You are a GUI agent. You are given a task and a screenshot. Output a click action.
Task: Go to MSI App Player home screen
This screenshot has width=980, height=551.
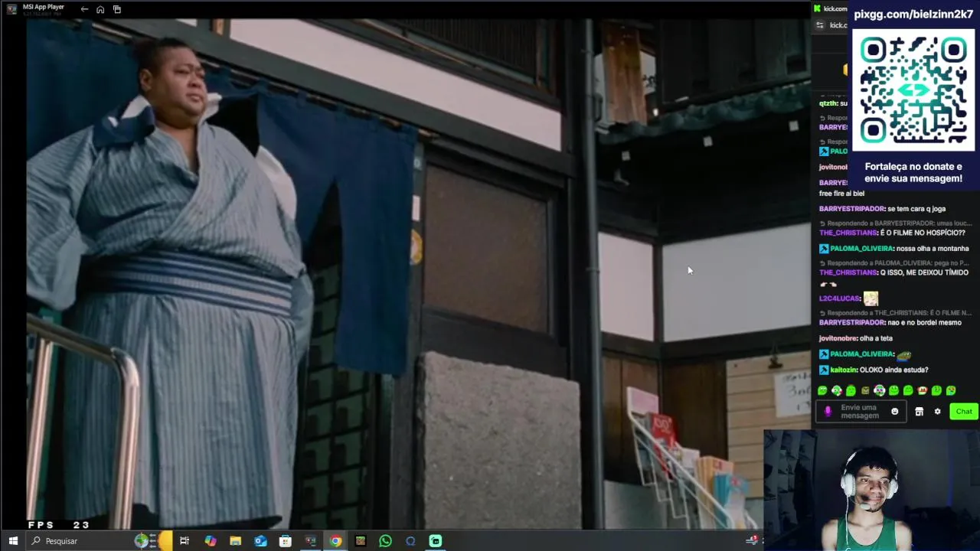coord(100,9)
